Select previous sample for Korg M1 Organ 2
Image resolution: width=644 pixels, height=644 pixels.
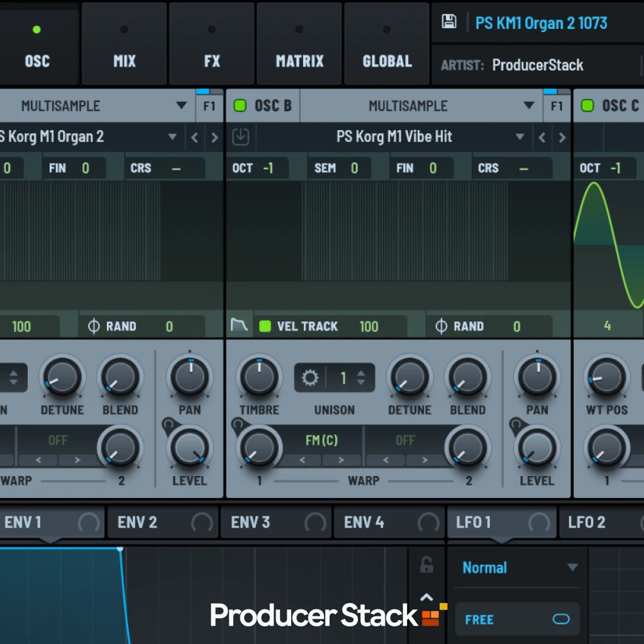click(195, 137)
